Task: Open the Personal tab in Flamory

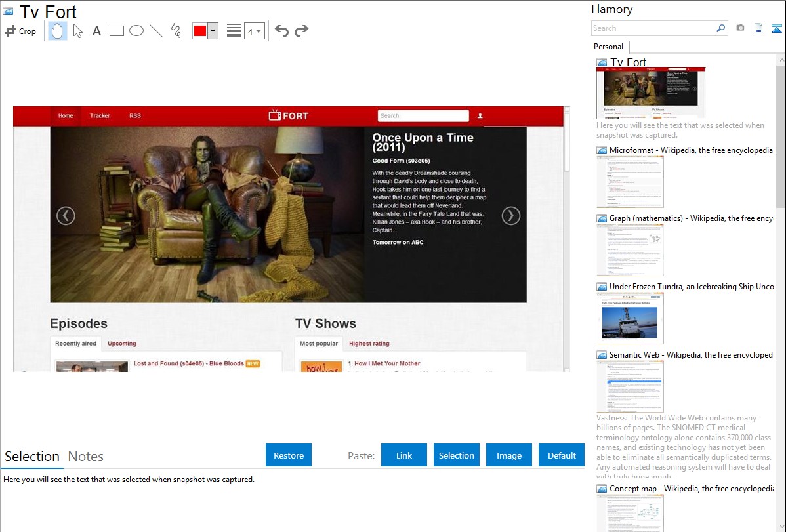Action: point(608,47)
